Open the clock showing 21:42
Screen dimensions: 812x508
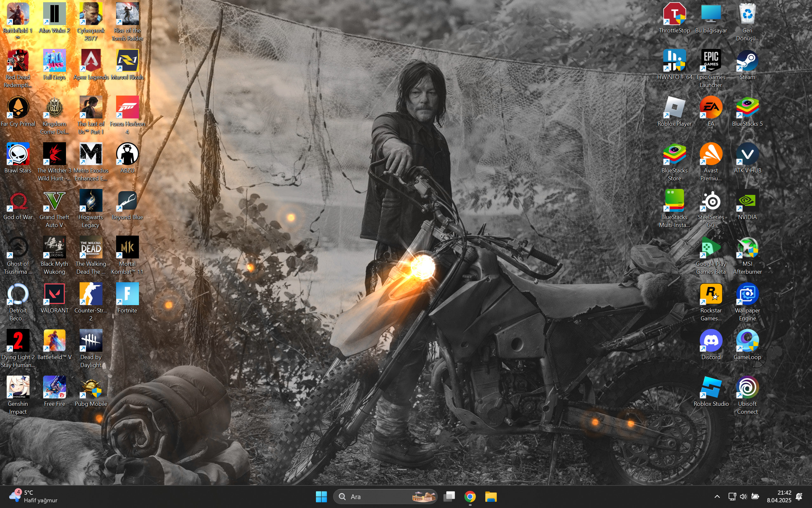[x=779, y=496]
